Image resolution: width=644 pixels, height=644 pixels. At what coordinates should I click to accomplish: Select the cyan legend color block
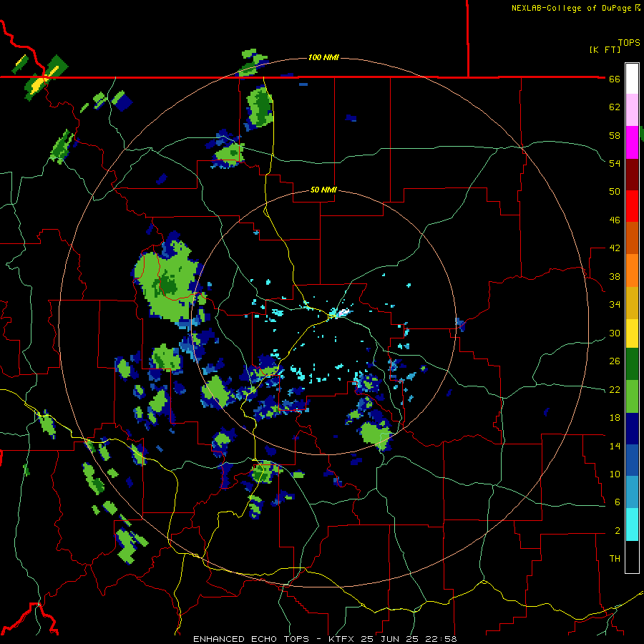[x=632, y=525]
